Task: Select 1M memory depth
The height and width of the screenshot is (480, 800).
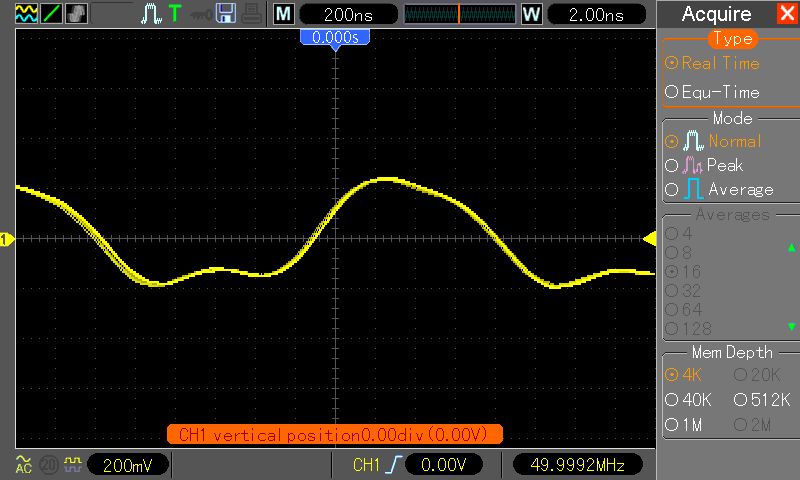Action: click(684, 424)
